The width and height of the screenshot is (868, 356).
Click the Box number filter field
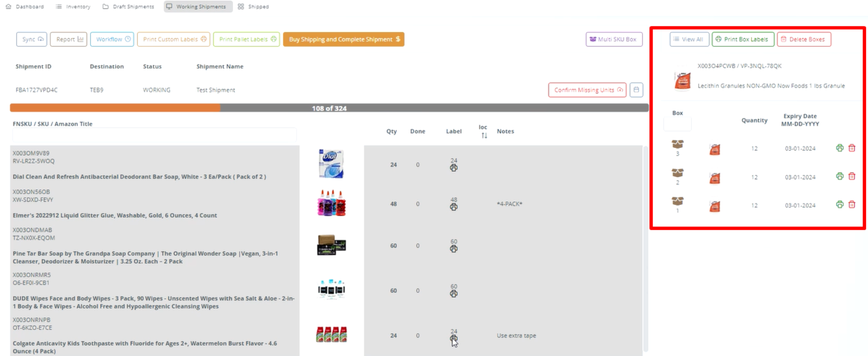(x=677, y=124)
